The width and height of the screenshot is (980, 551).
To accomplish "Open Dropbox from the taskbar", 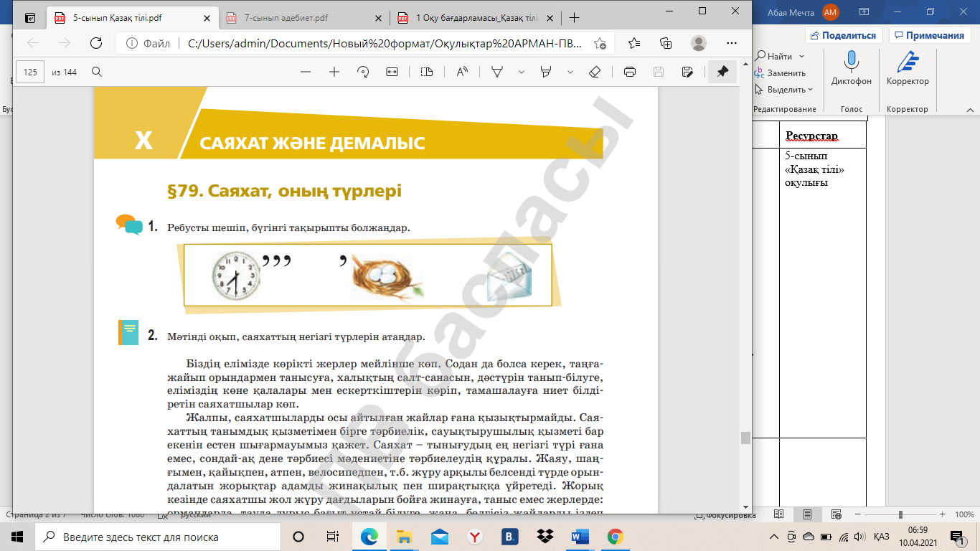I will coord(545,537).
